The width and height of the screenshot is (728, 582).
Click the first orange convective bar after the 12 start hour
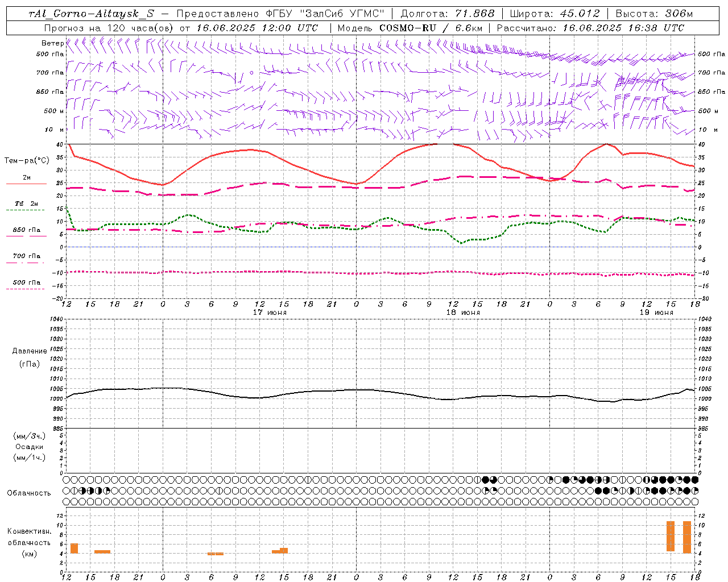(x=74, y=548)
